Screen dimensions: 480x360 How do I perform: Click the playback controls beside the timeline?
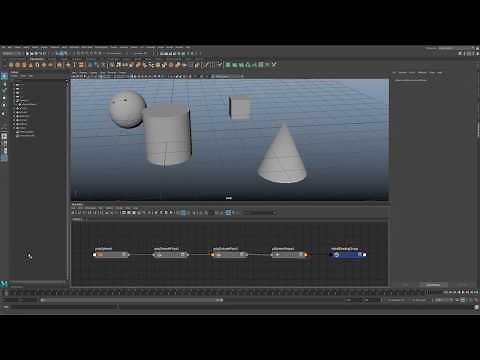[460, 292]
